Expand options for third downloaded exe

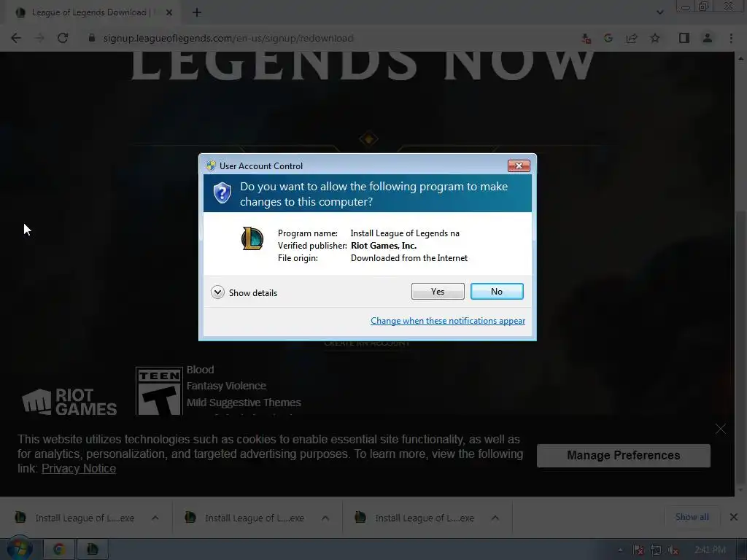(495, 518)
